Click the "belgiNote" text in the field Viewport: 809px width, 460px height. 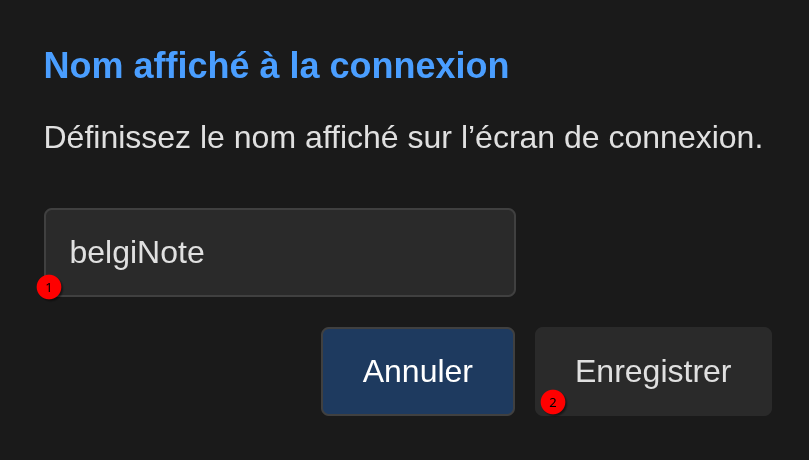point(137,252)
